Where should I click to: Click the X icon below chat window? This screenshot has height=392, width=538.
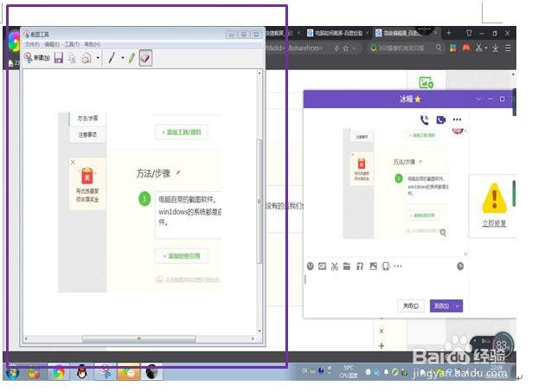pyautogui.click(x=381, y=331)
